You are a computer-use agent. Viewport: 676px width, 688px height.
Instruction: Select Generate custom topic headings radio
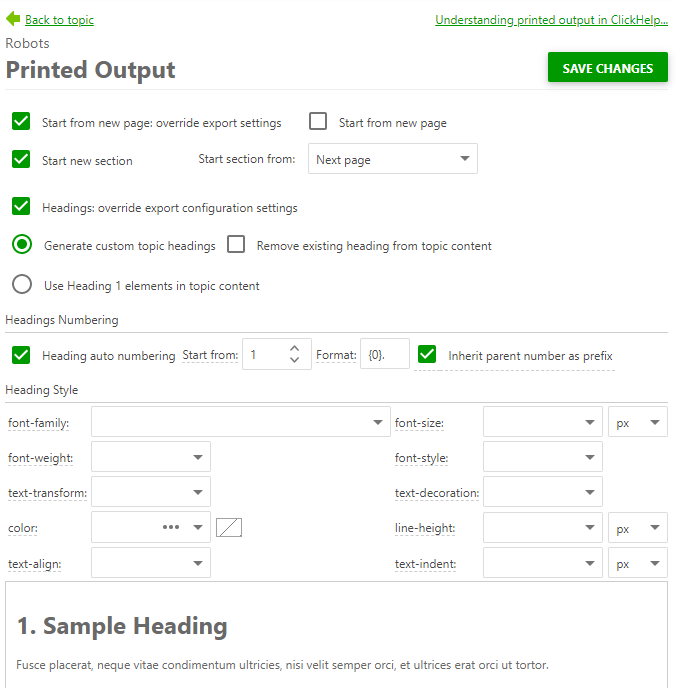click(22, 244)
